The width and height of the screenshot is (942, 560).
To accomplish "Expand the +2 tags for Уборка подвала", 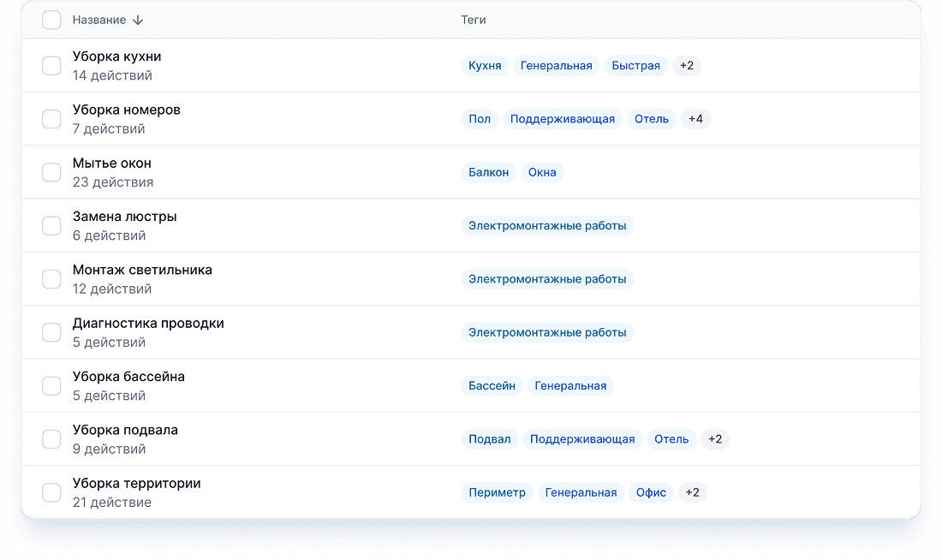I will click(715, 438).
